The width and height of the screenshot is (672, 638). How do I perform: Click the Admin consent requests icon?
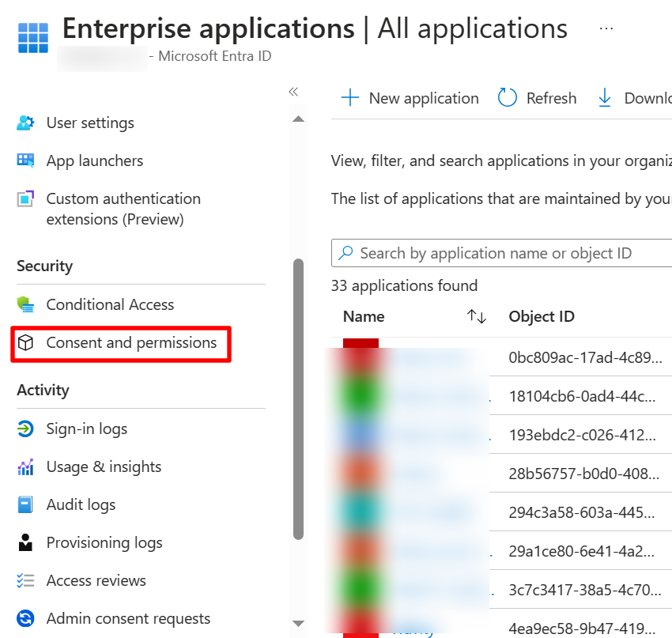[x=25, y=618]
